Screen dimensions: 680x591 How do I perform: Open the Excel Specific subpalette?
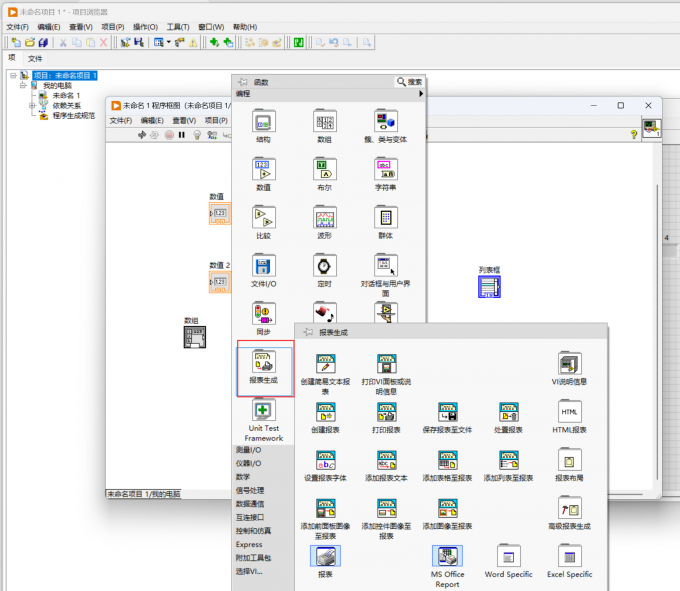tap(569, 556)
